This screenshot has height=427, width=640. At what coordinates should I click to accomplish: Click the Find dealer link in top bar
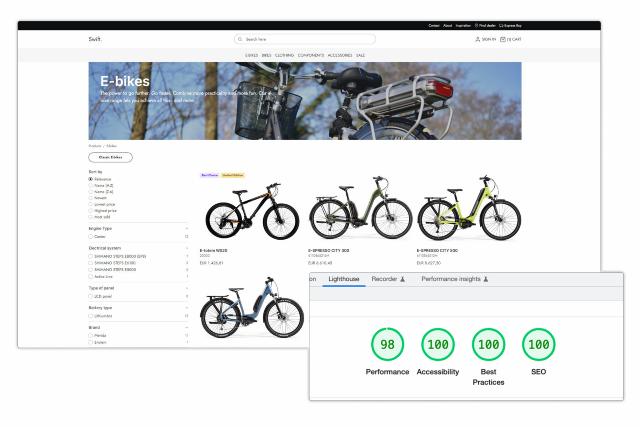(488, 25)
